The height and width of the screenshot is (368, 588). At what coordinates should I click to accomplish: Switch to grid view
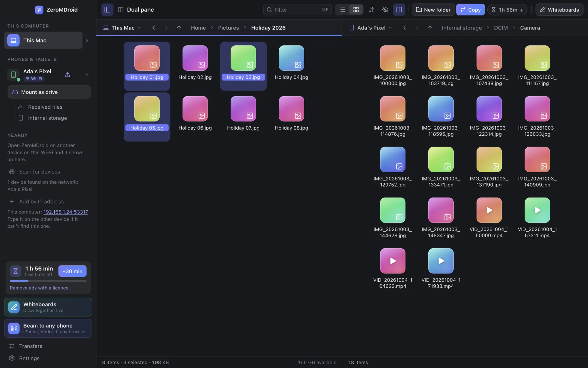[x=356, y=10]
